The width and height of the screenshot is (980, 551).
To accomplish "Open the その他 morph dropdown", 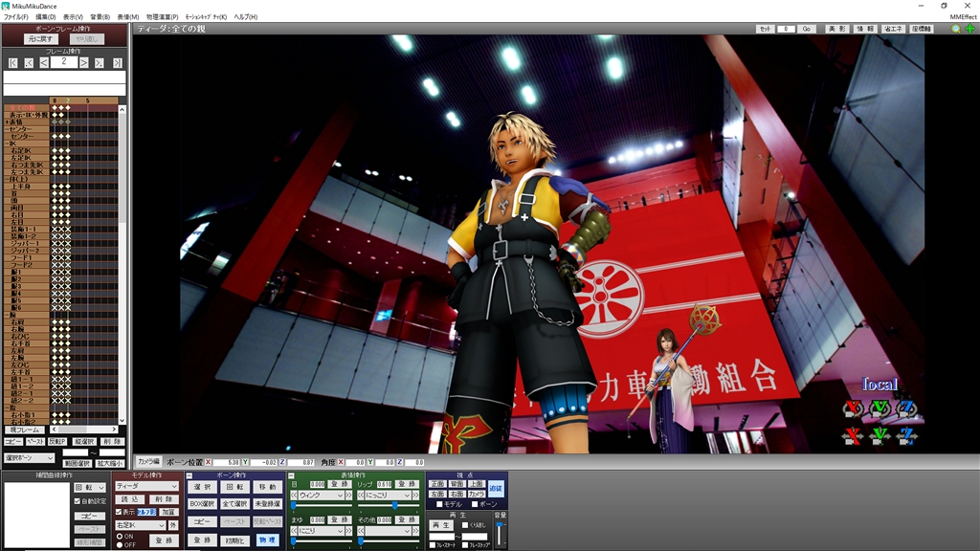I will click(x=388, y=530).
